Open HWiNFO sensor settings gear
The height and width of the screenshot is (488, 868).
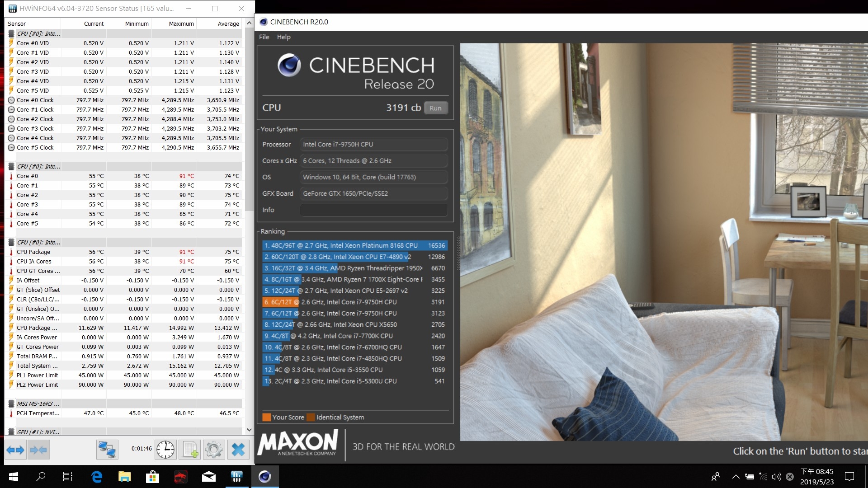(213, 450)
